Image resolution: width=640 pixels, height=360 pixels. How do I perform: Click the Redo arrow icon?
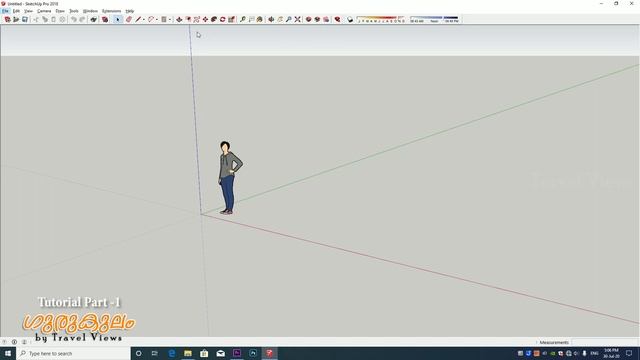point(82,19)
